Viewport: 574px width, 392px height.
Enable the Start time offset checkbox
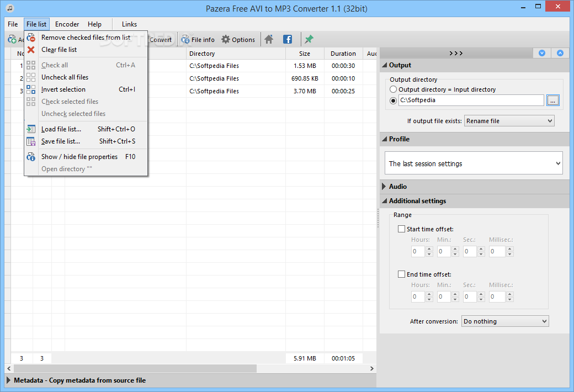402,229
